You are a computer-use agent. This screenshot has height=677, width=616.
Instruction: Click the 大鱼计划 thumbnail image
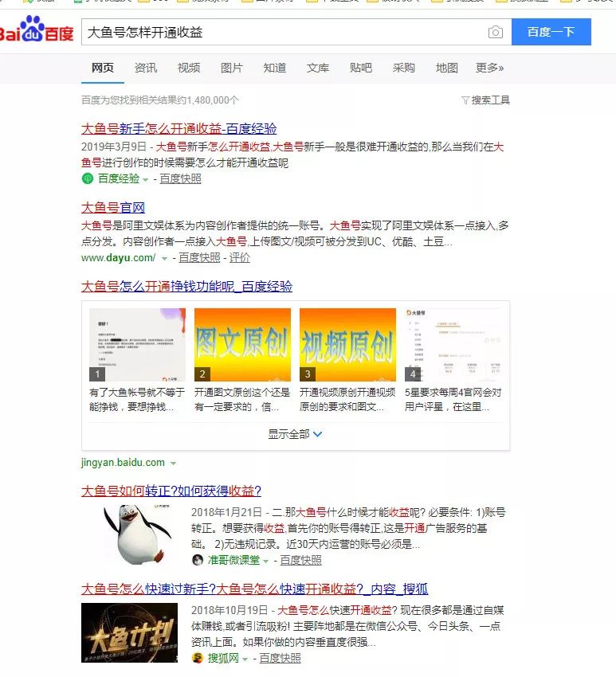pos(130,632)
